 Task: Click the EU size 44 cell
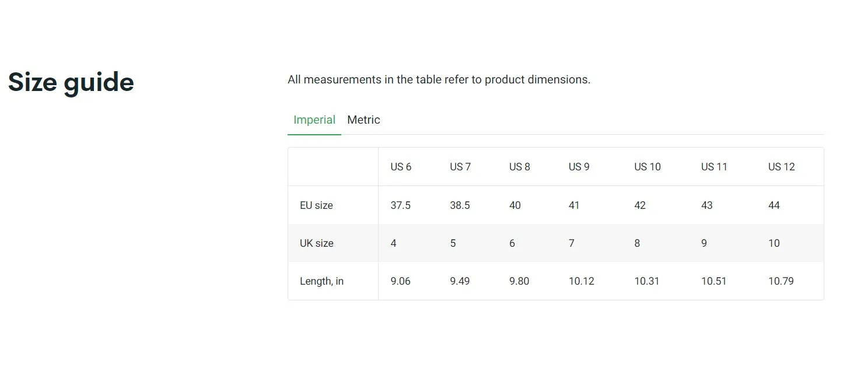point(774,205)
